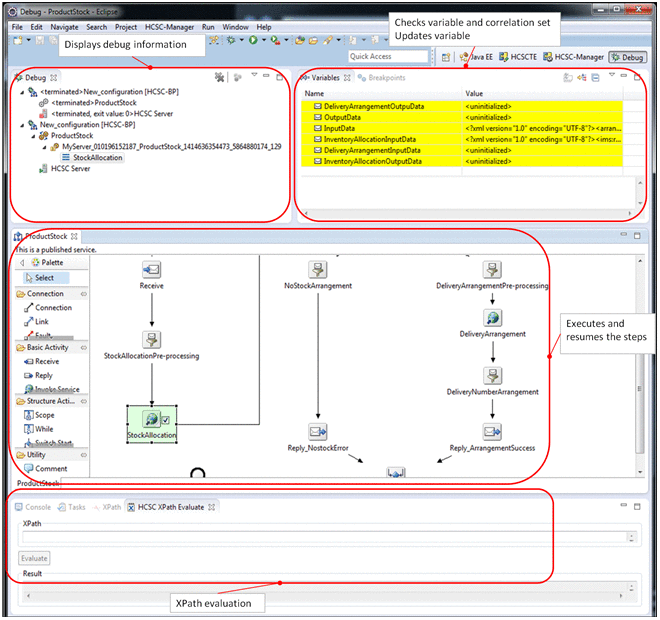Click the DeliveryArrangement invoke node icon
Screen dimensions: 660x620
coord(492,317)
